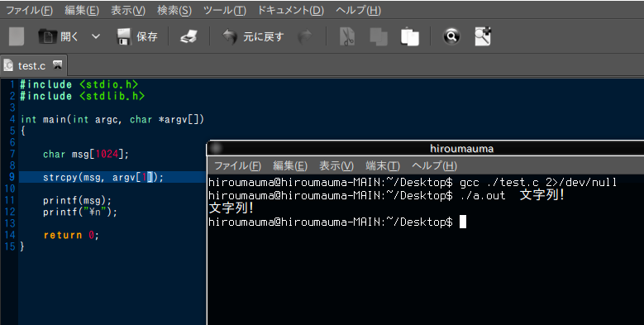Viewport: 644px width, 325px height.
Task: Open the ツール(T) menu
Action: 225,10
